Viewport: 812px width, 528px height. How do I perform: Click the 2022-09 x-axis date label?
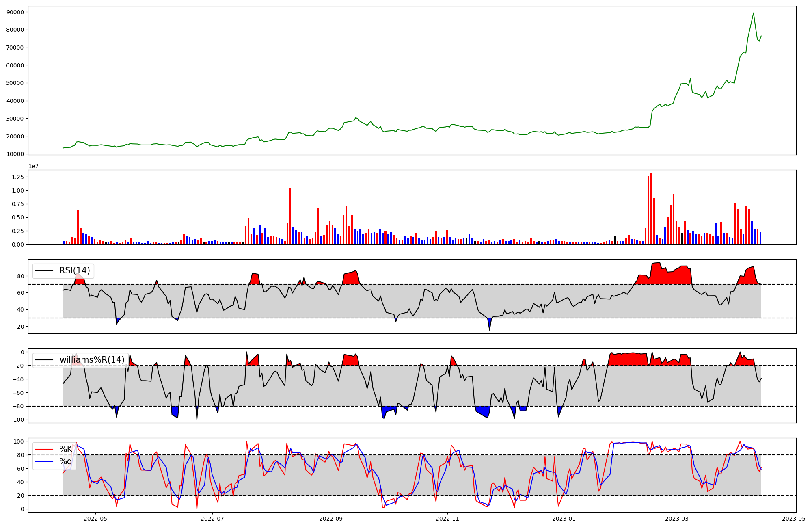coord(331,519)
